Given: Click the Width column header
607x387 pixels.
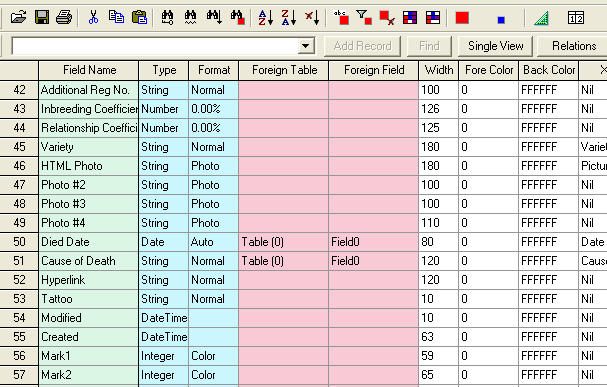Looking at the screenshot, I should coord(439,70).
